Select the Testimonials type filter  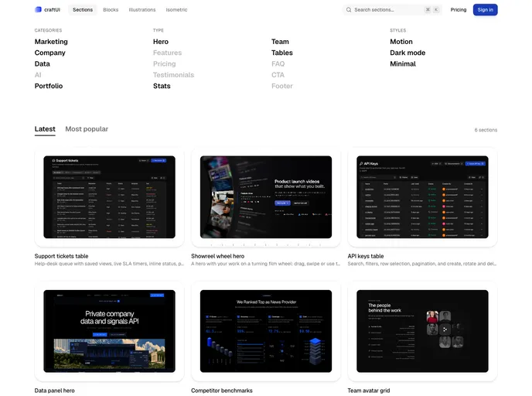coord(173,75)
